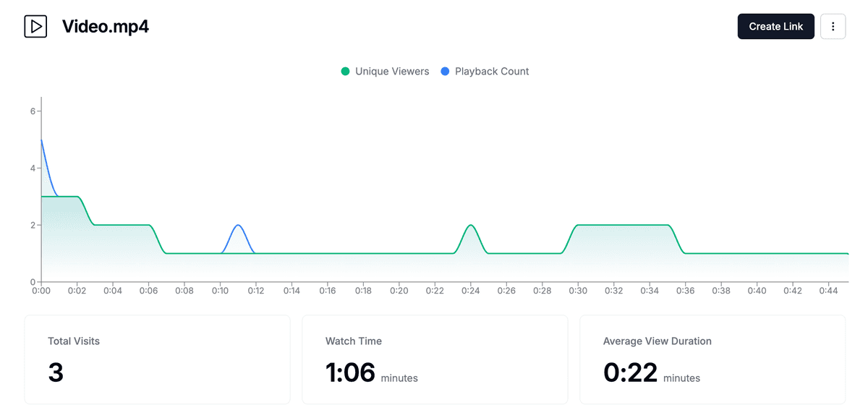This screenshot has height=418, width=868.
Task: Click the Create Link button
Action: (x=775, y=27)
